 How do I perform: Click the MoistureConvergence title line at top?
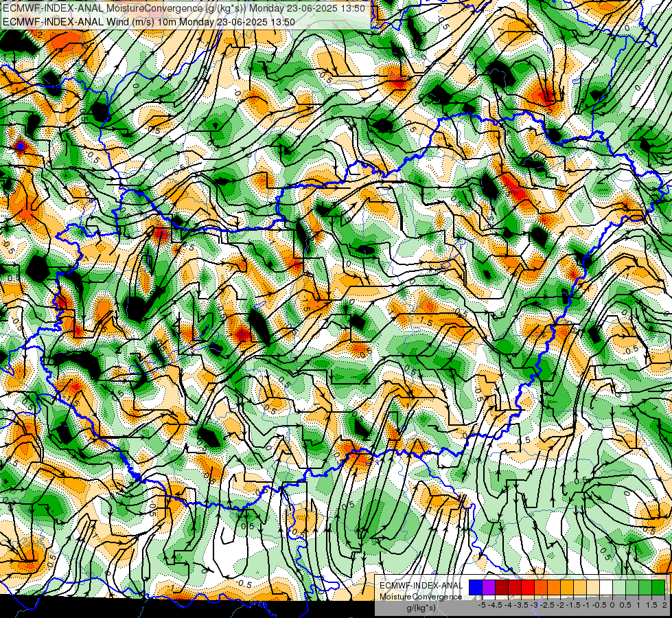(183, 8)
